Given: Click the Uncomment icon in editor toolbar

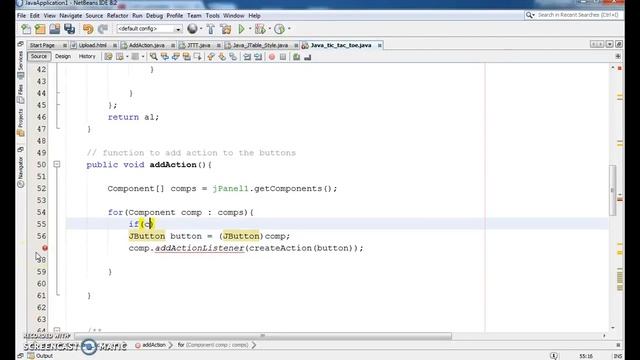Looking at the screenshot, I should coord(296,57).
